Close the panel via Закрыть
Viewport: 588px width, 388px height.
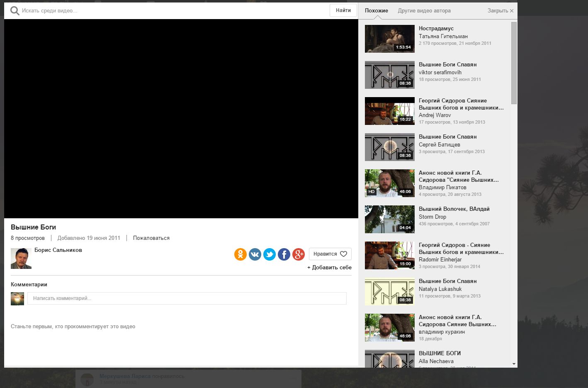[500, 11]
